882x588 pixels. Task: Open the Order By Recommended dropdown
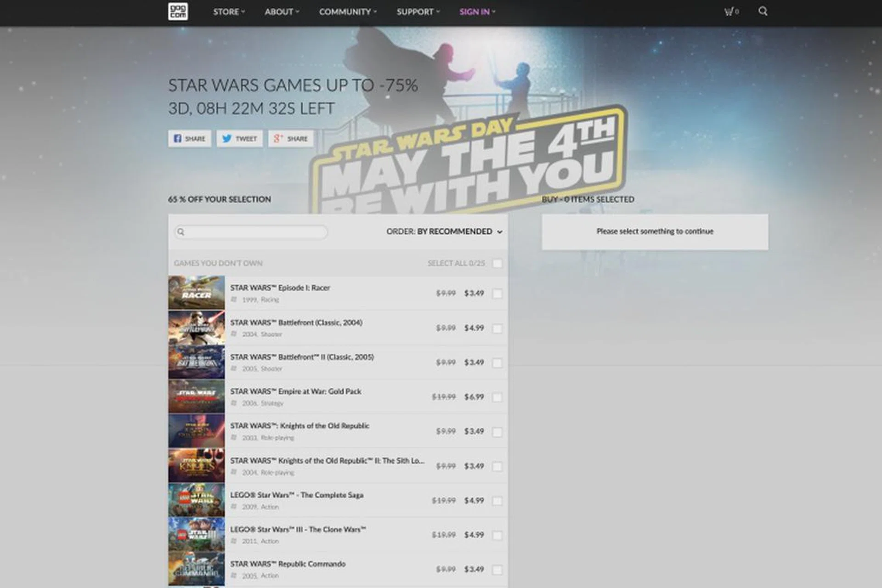(x=444, y=232)
